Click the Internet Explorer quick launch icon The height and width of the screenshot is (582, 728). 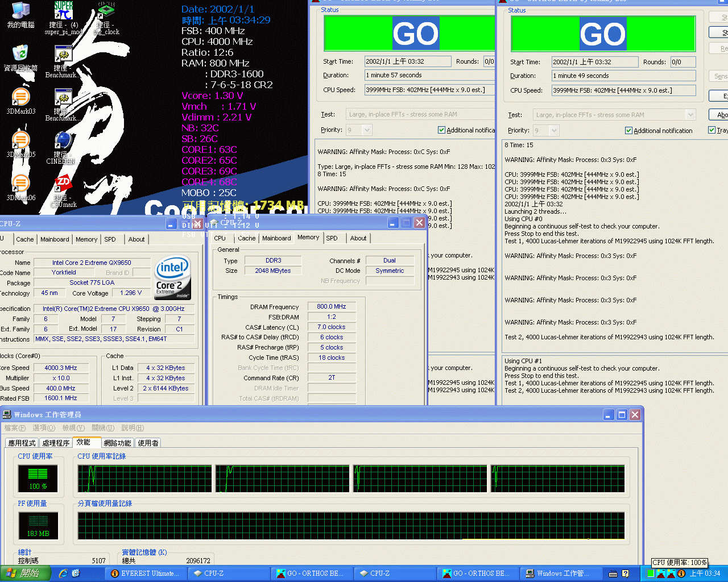[x=63, y=573]
